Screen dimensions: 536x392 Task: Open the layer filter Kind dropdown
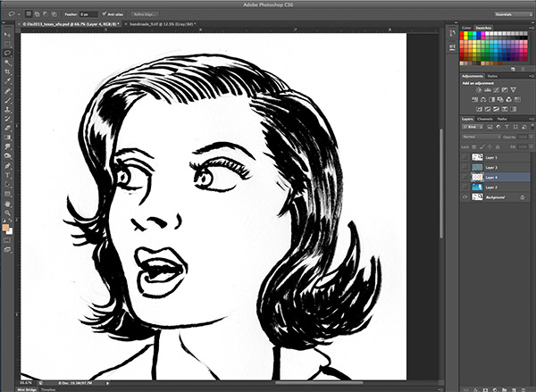[473, 128]
